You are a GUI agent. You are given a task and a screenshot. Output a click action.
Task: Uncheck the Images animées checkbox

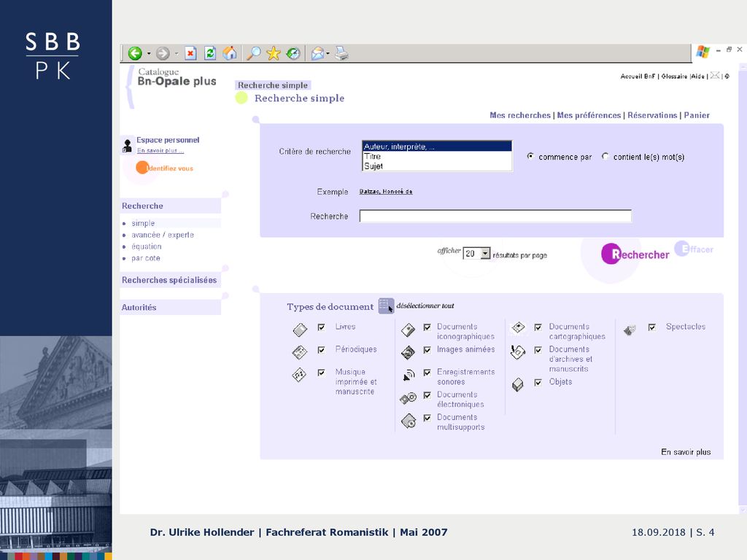[427, 350]
